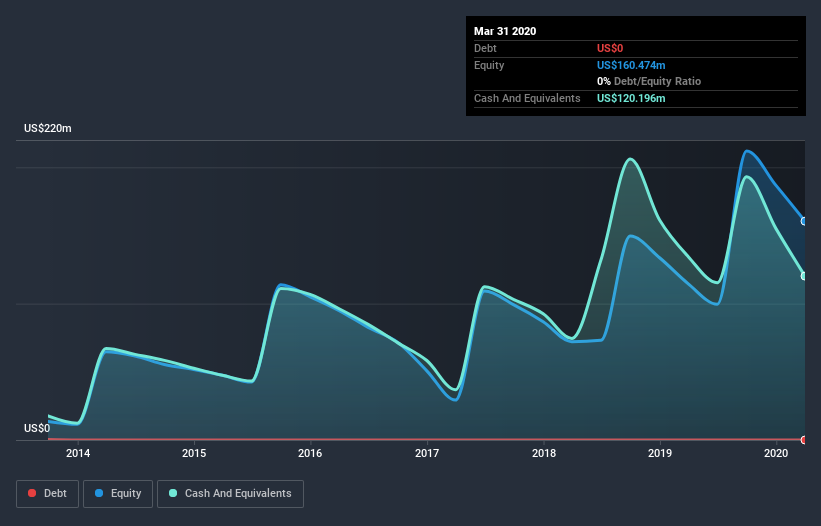Click the Debt tooltip row label
The width and height of the screenshot is (821, 526).
pos(485,48)
